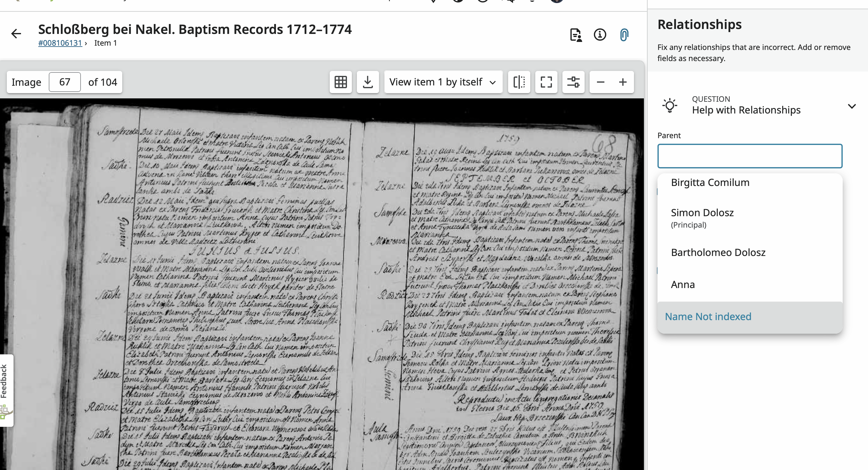Click the back arrow icon
The width and height of the screenshot is (868, 470).
click(16, 34)
